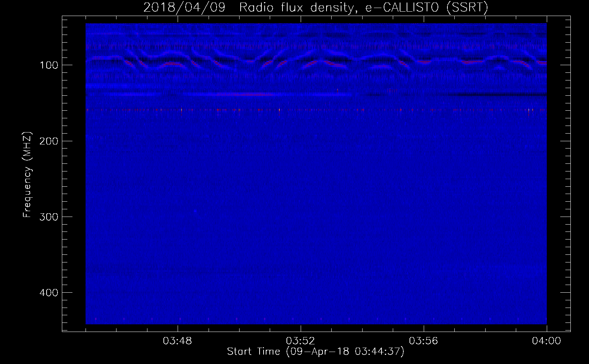This screenshot has width=589, height=364.
Task: Click the 100 frequency tick label
Action: click(49, 65)
